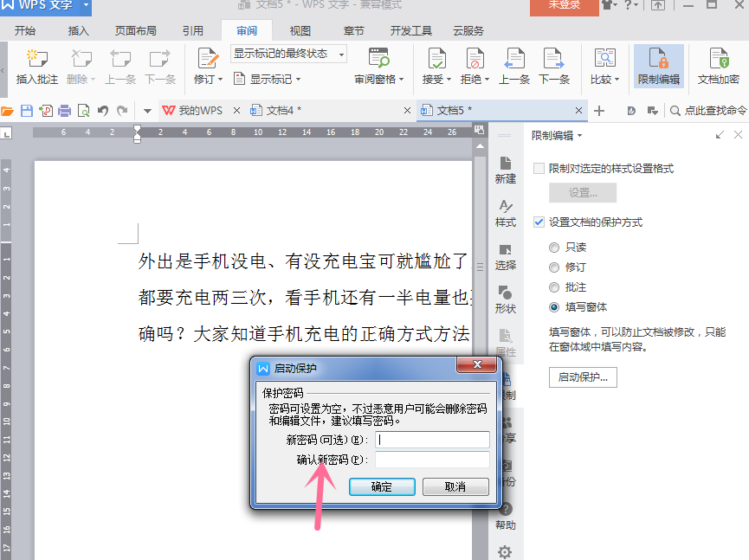Open the WPS 文字 application menu arrow
The image size is (749, 560).
[86, 5]
